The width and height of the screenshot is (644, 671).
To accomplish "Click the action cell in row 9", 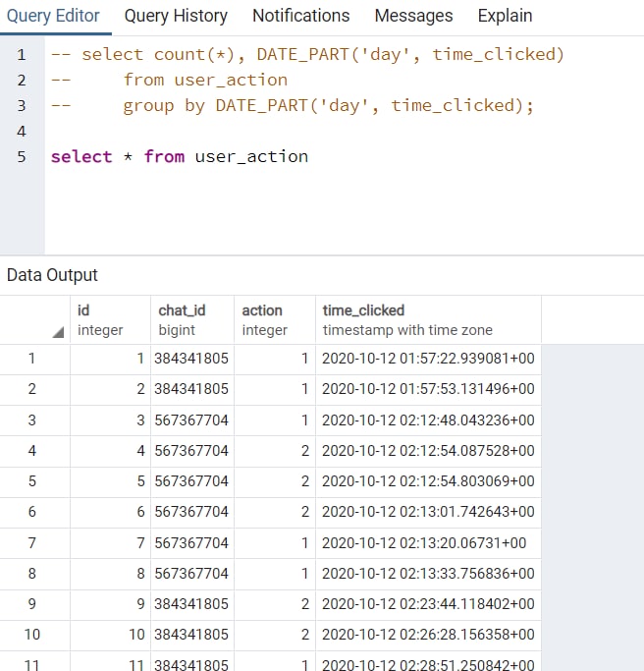I will pos(275,604).
